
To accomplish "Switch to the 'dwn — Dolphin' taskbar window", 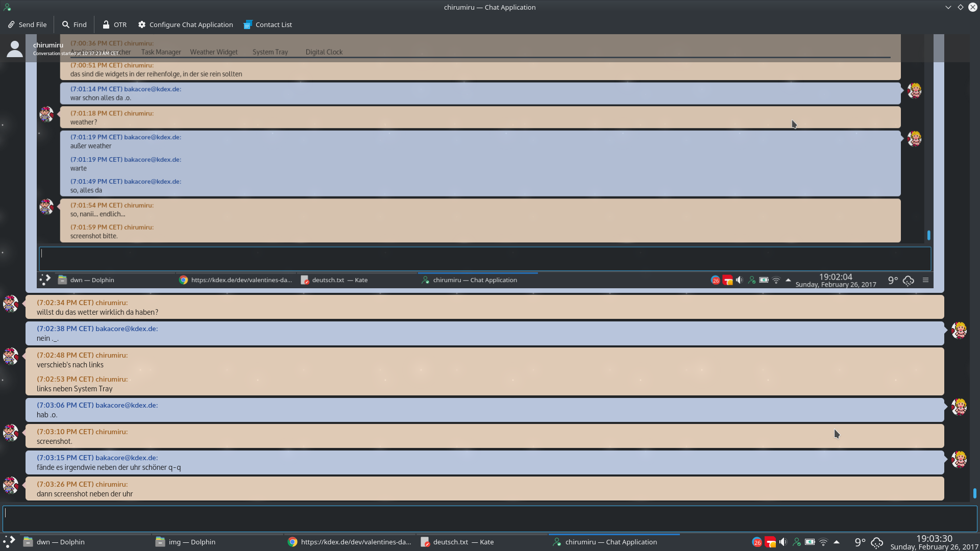I will tap(87, 542).
